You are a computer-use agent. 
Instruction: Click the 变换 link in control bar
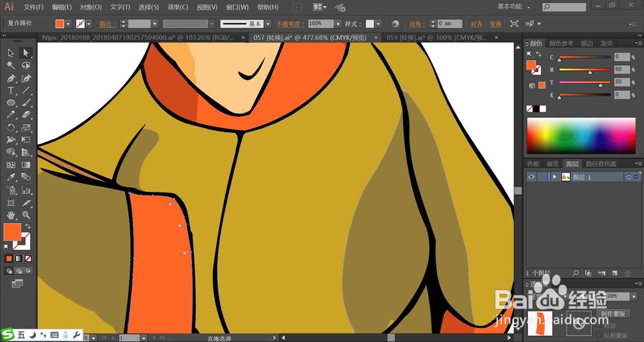[x=495, y=24]
